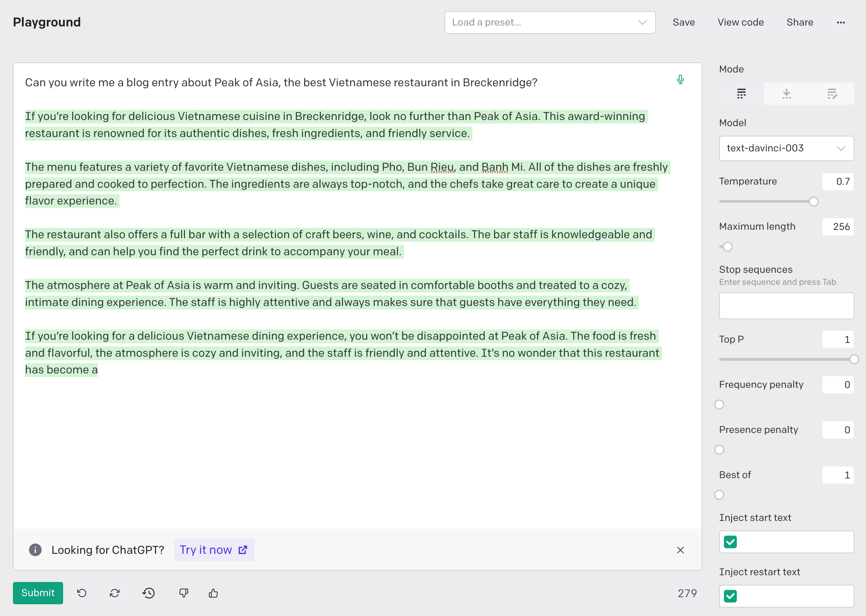The image size is (866, 616).
Task: Expand the text-davinci-003 model dropdown
Action: (x=786, y=148)
